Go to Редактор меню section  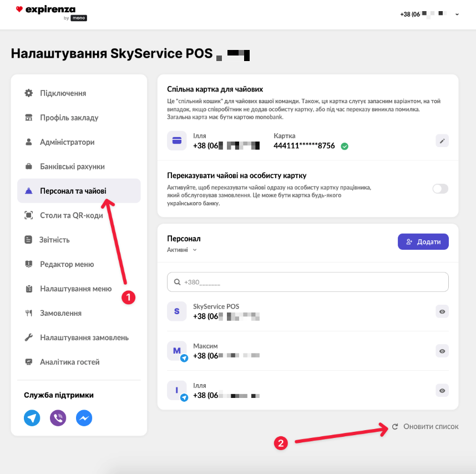click(x=67, y=264)
